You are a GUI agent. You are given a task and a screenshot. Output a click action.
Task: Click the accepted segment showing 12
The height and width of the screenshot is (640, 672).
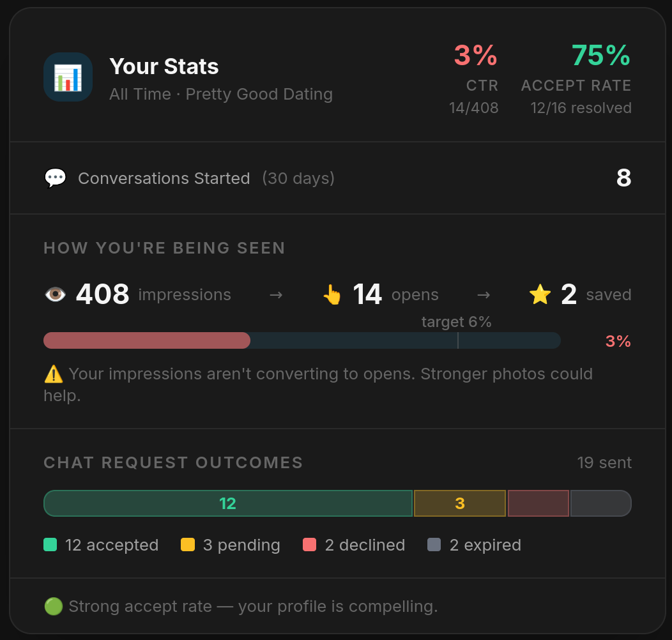pyautogui.click(x=227, y=503)
